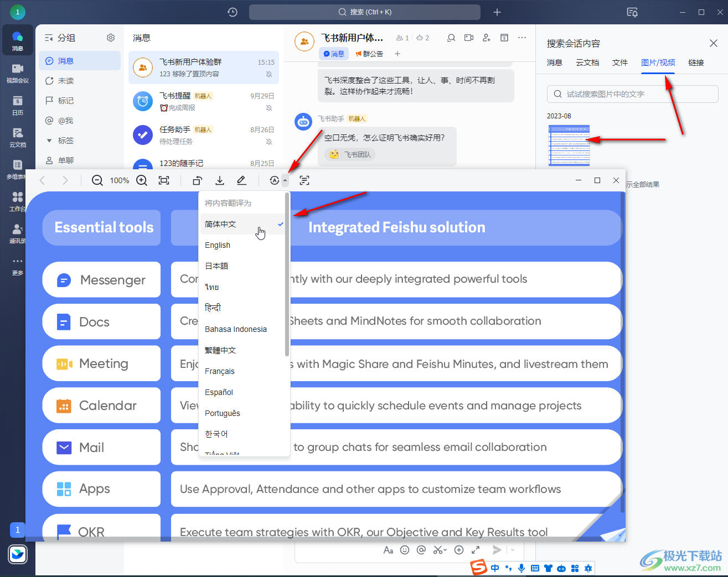Choose Korean translation option
Viewport: 728px width, 577px height.
click(244, 434)
